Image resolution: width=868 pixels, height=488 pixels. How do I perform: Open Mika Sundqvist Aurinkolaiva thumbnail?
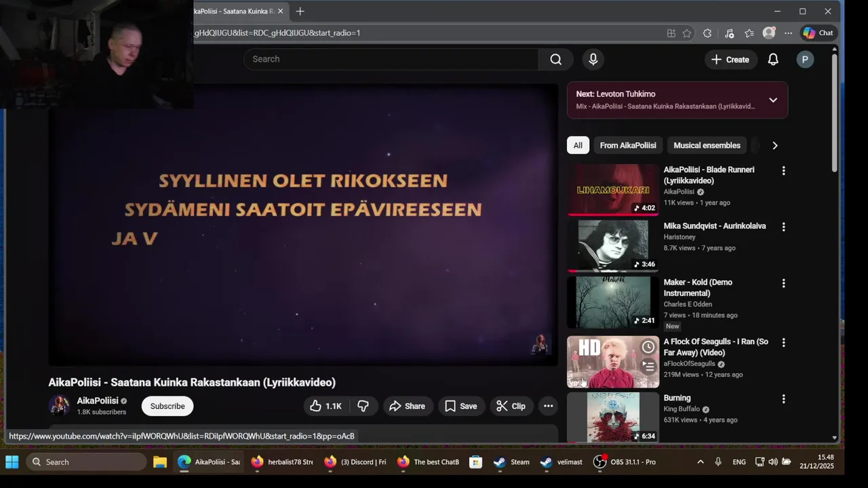point(613,246)
